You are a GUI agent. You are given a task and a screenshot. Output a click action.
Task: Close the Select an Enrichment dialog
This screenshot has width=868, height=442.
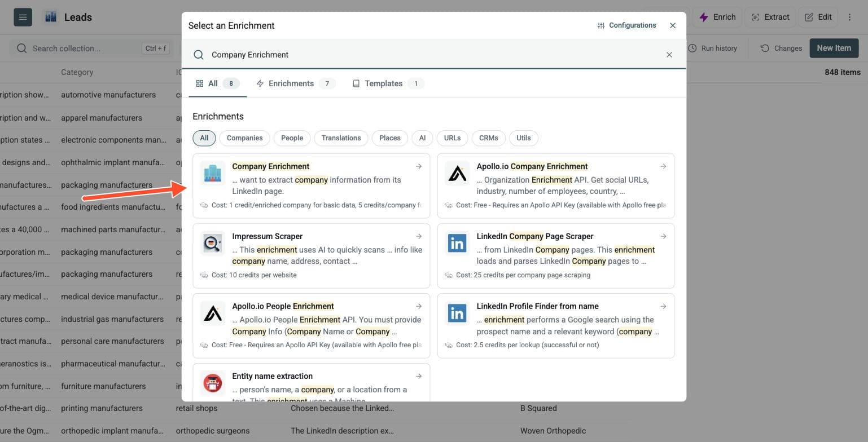click(x=673, y=25)
